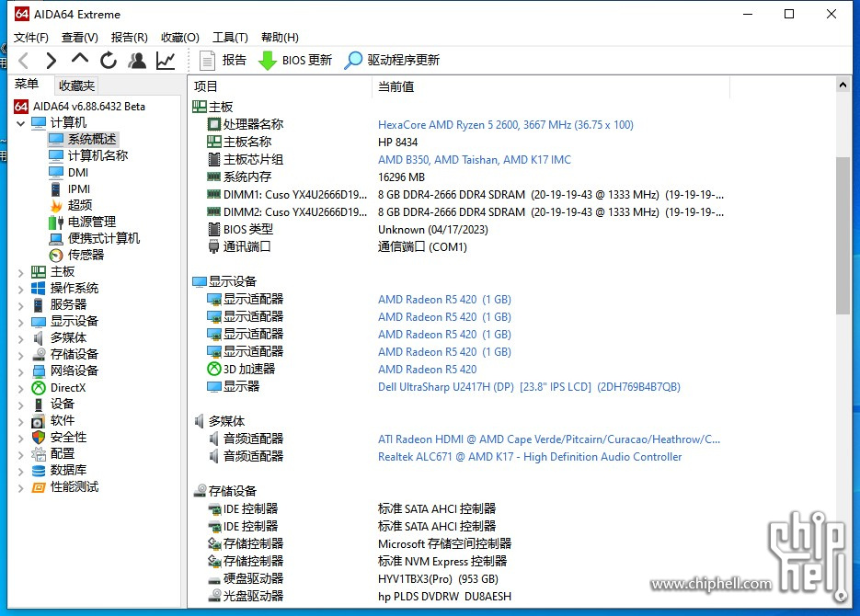Image resolution: width=860 pixels, height=616 pixels.
Task: Click the green BIOS 更新 download arrow
Action: [x=267, y=61]
